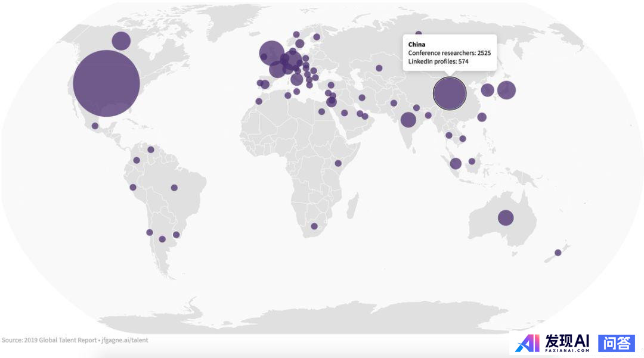Click the Brazil bubble
644x358 pixels.
click(174, 188)
